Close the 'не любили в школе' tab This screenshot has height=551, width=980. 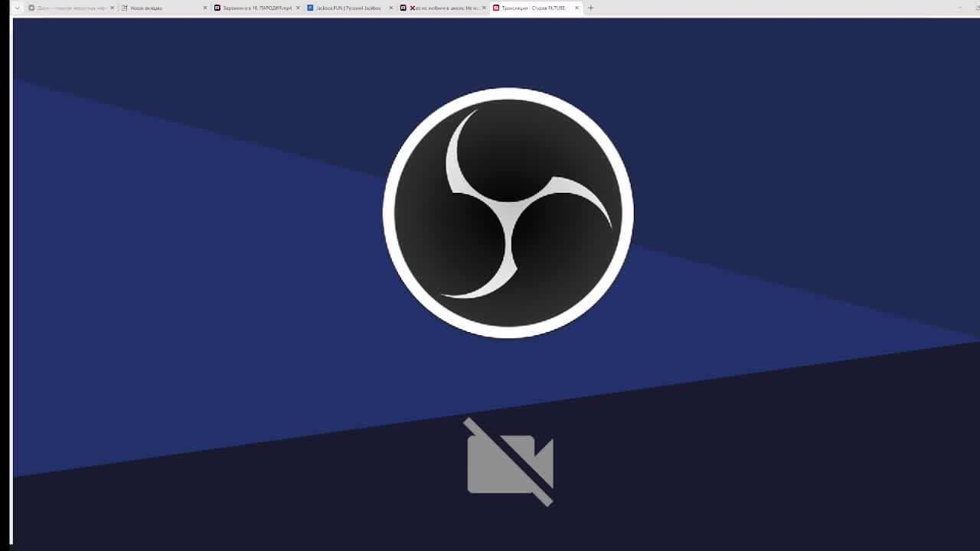tap(484, 8)
